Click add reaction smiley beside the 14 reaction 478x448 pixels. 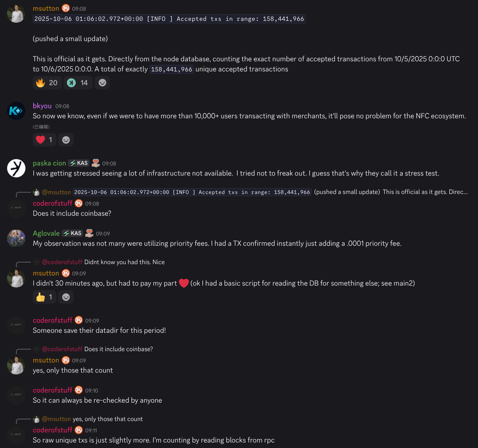[x=102, y=83]
